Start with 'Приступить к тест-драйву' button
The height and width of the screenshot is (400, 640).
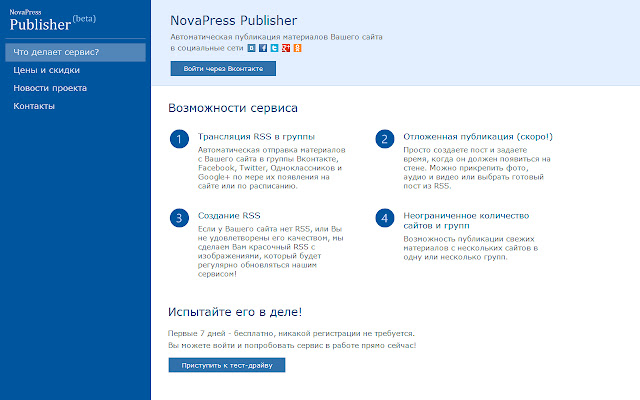click(x=227, y=365)
